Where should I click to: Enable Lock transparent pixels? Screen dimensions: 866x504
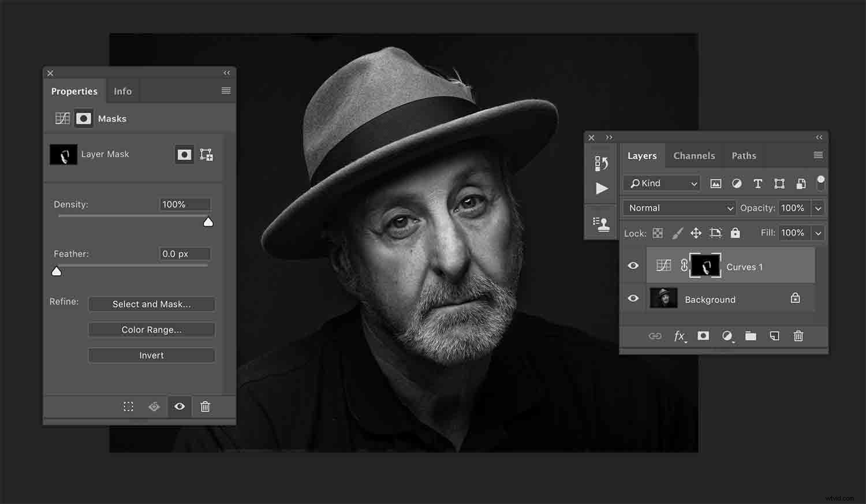point(658,233)
